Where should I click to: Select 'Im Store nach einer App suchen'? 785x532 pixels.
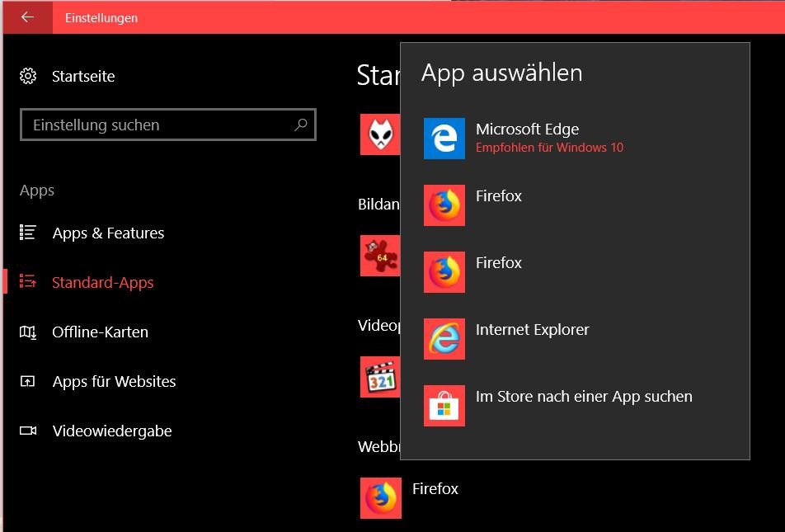(584, 396)
